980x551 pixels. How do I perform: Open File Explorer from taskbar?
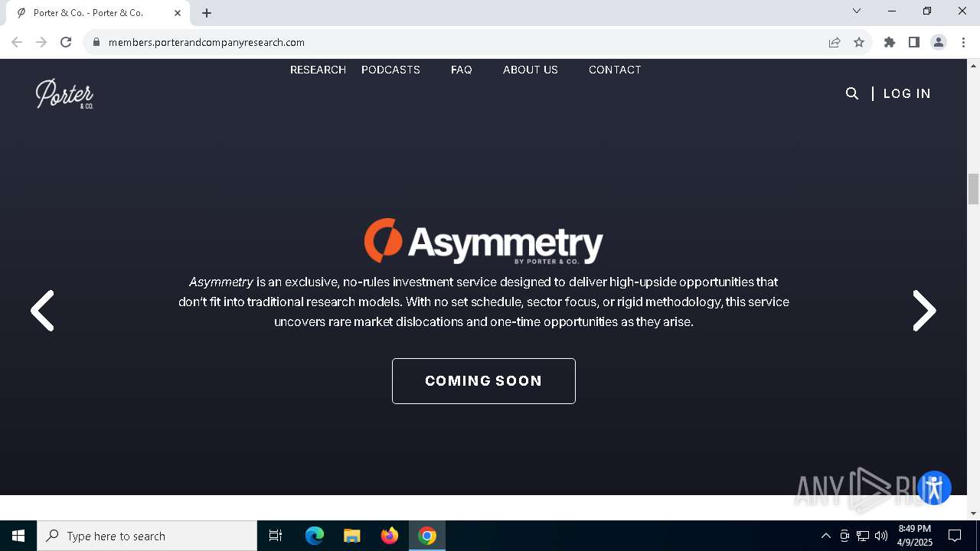352,536
